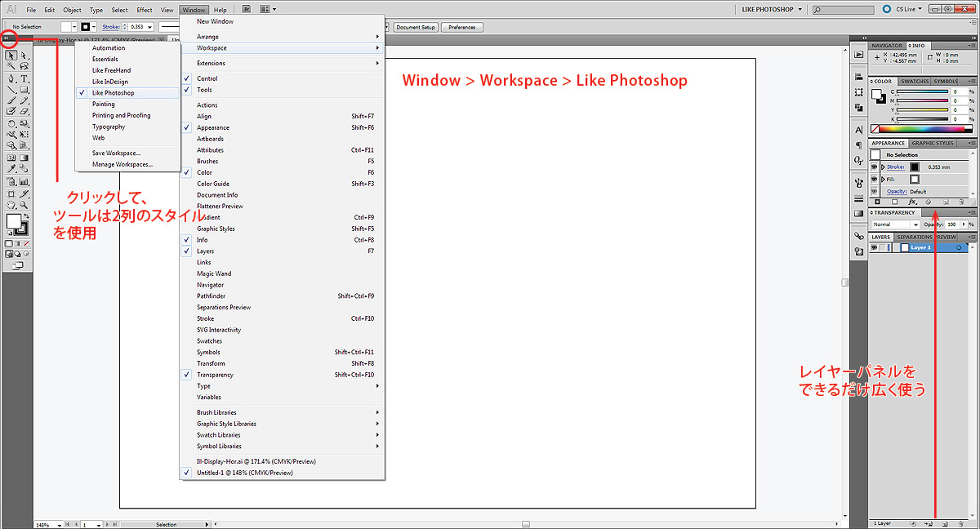Select the Blend tool
Viewport: 980px width, 529px height.
point(24,168)
